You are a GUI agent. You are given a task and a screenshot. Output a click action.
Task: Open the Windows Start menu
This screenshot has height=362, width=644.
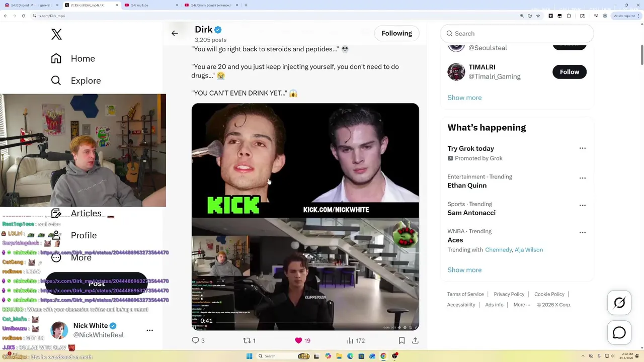tap(249, 356)
